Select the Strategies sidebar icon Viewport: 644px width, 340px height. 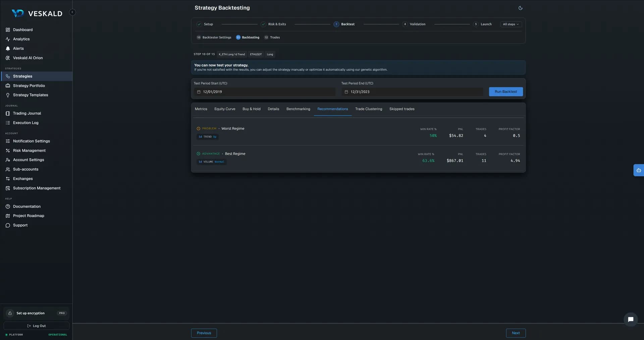coord(8,76)
